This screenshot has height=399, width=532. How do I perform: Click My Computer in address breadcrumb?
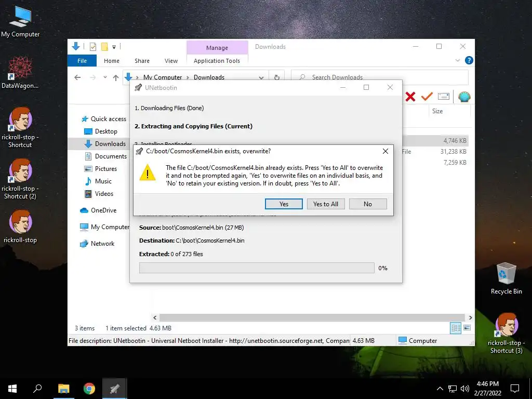point(163,77)
